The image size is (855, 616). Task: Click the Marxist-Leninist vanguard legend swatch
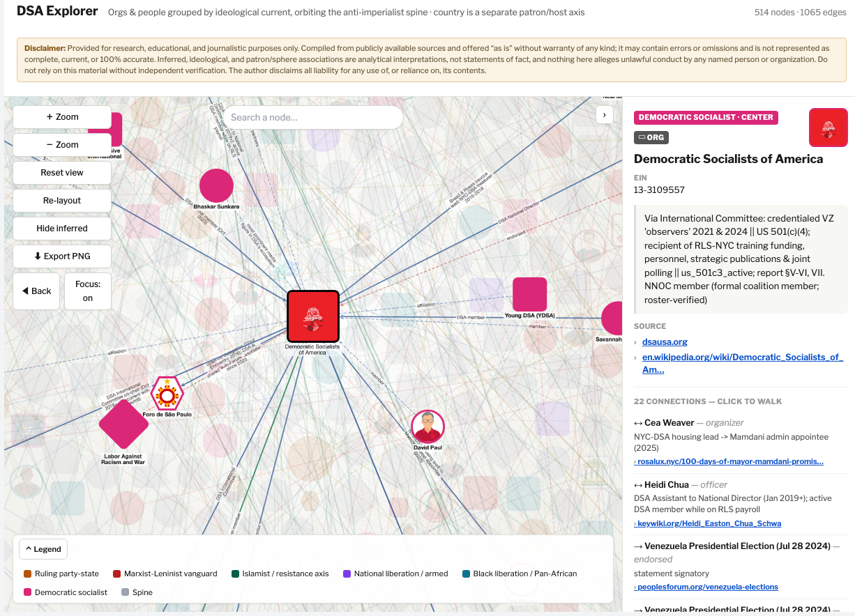(116, 573)
